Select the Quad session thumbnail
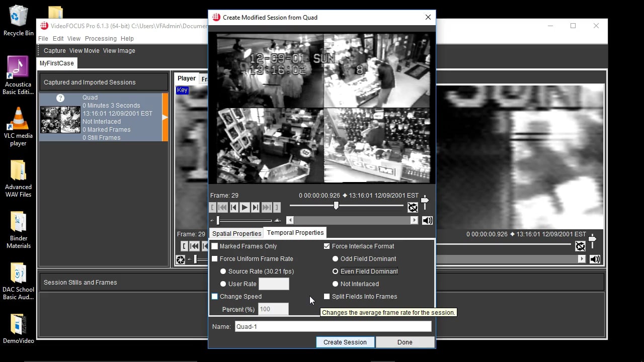 [60, 120]
